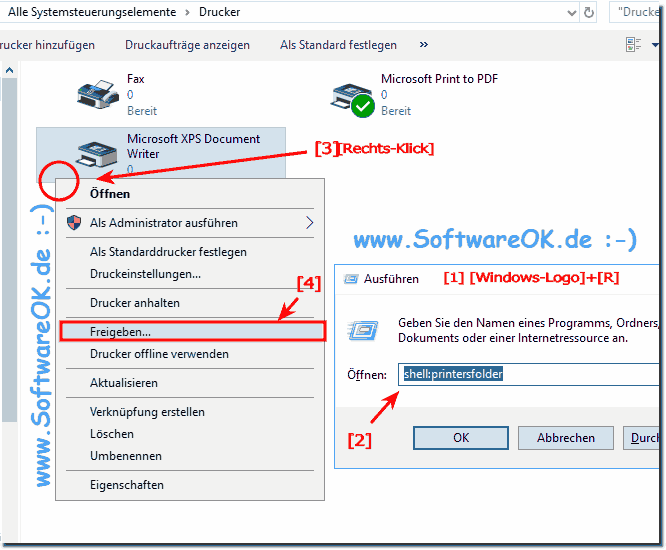Screen dimensions: 666x550
Task: Click the breadcrumb arrow before Drucker
Action: (187, 12)
